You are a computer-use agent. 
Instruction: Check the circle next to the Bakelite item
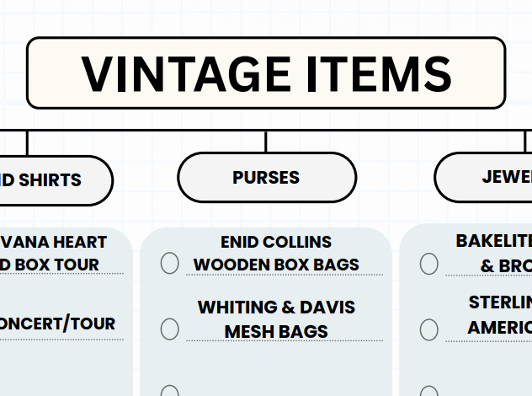pos(428,264)
